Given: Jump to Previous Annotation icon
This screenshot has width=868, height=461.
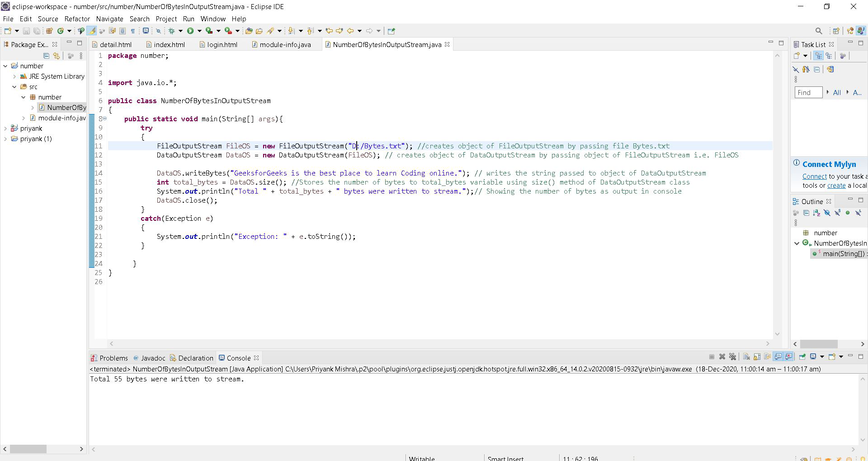Looking at the screenshot, I should click(310, 31).
